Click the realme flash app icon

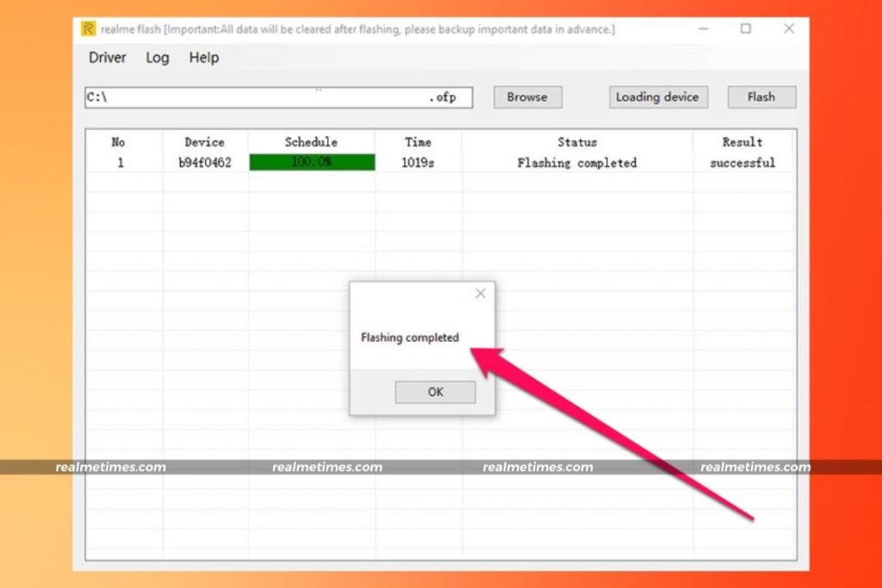[x=89, y=28]
